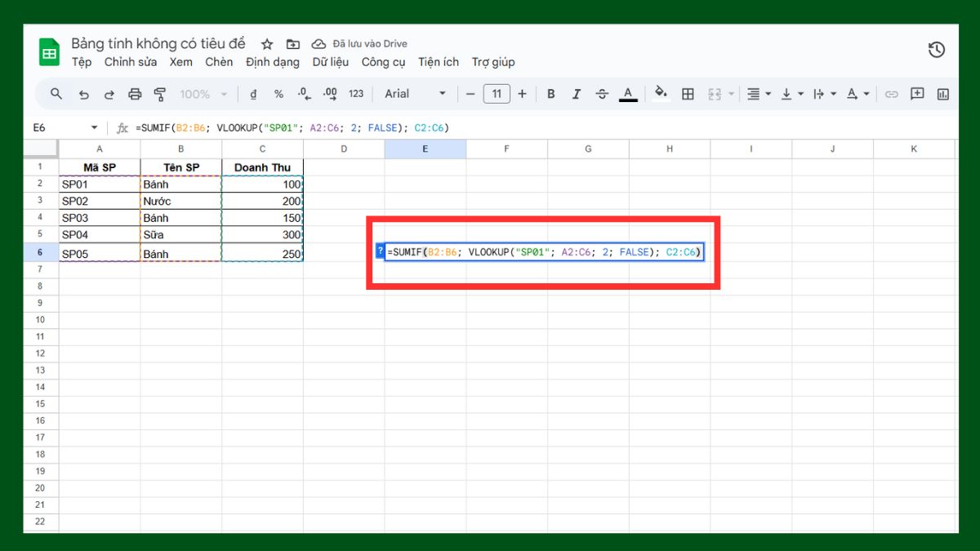Undo the last action
The width and height of the screenshot is (980, 551).
coord(83,94)
